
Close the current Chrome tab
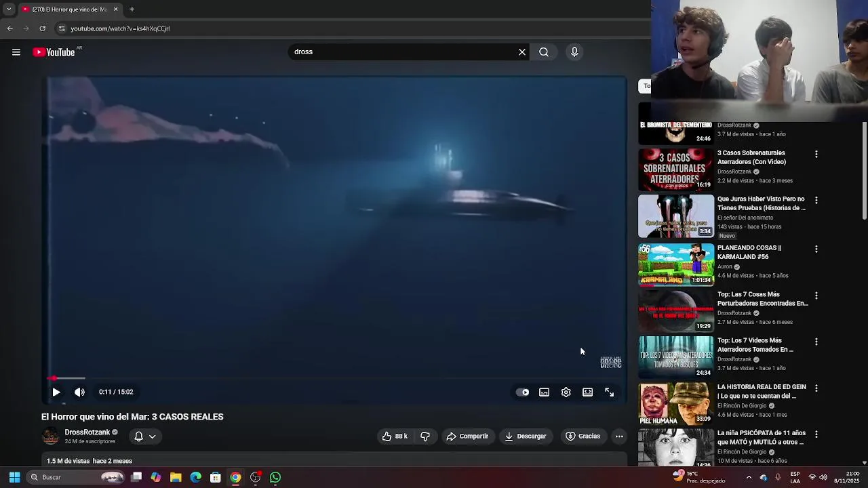coord(115,9)
